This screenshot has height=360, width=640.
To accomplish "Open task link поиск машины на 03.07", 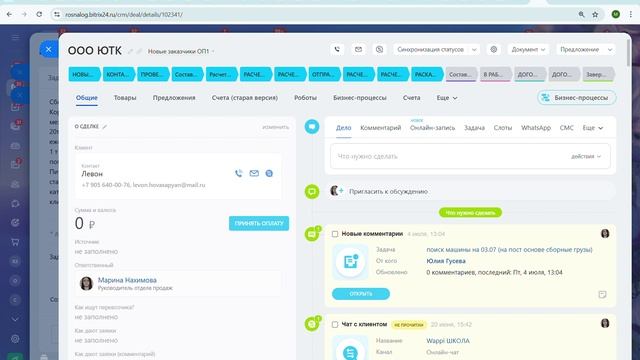I will (x=509, y=249).
